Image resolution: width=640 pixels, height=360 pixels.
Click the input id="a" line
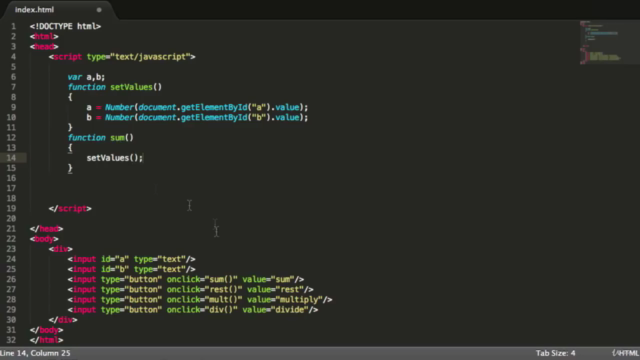click(x=131, y=259)
